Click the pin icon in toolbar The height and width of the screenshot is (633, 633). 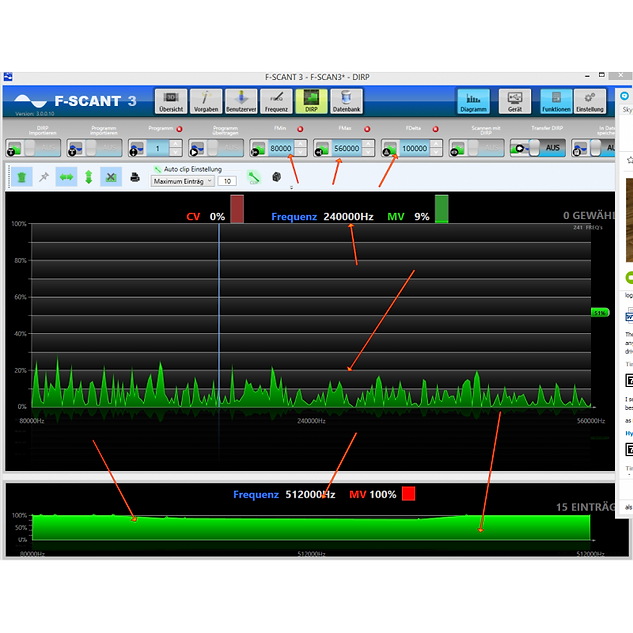tap(44, 177)
